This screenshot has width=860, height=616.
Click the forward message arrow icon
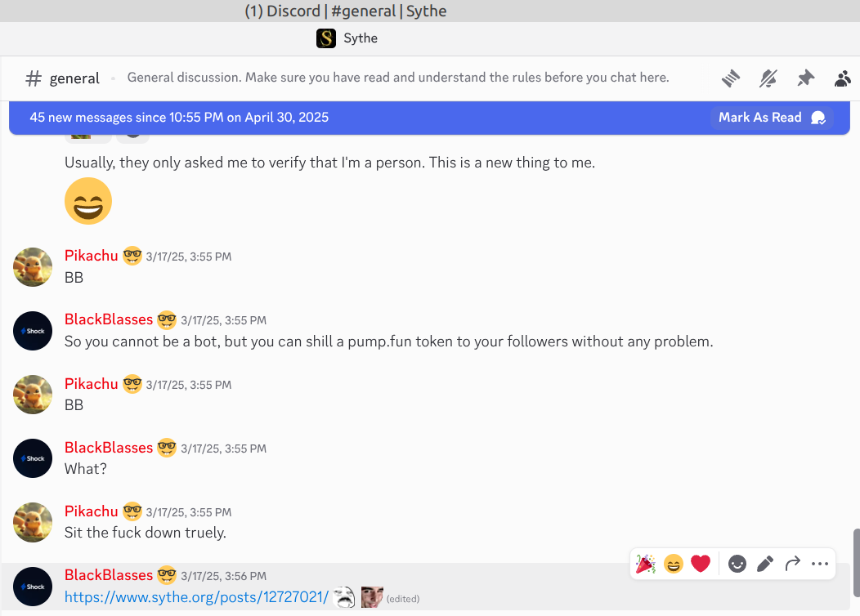click(x=792, y=564)
